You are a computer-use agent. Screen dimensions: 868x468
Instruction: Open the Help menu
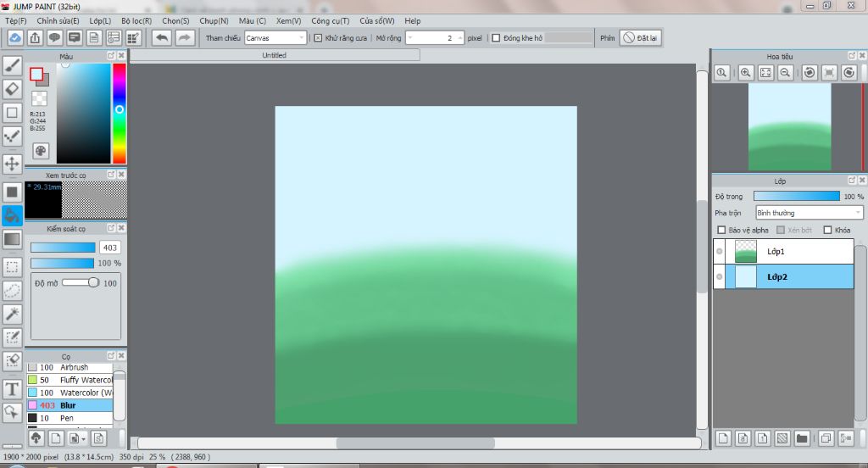pos(413,20)
